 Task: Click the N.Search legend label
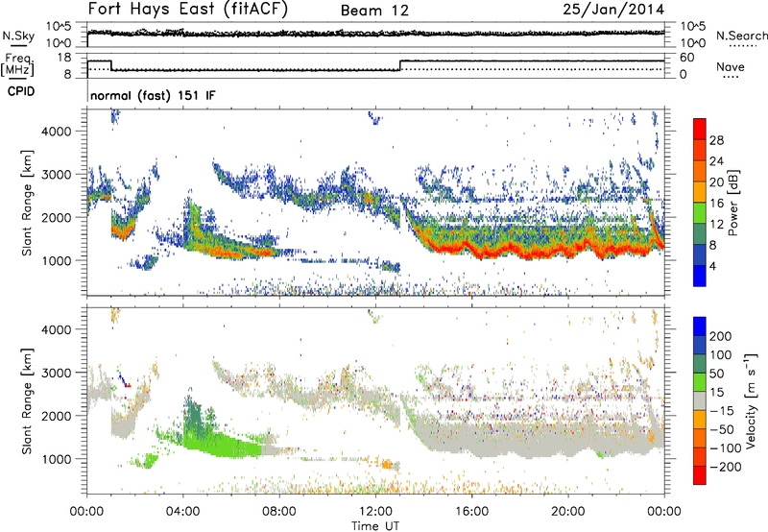click(741, 36)
